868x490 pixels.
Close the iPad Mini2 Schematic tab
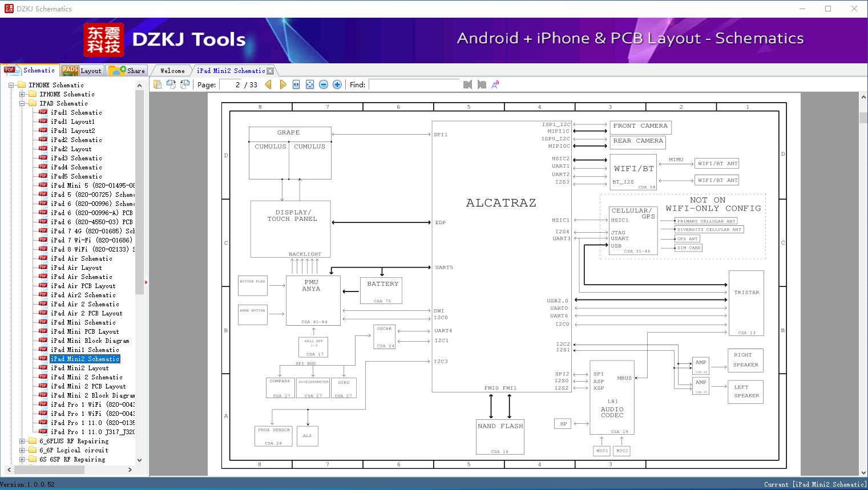pos(271,71)
